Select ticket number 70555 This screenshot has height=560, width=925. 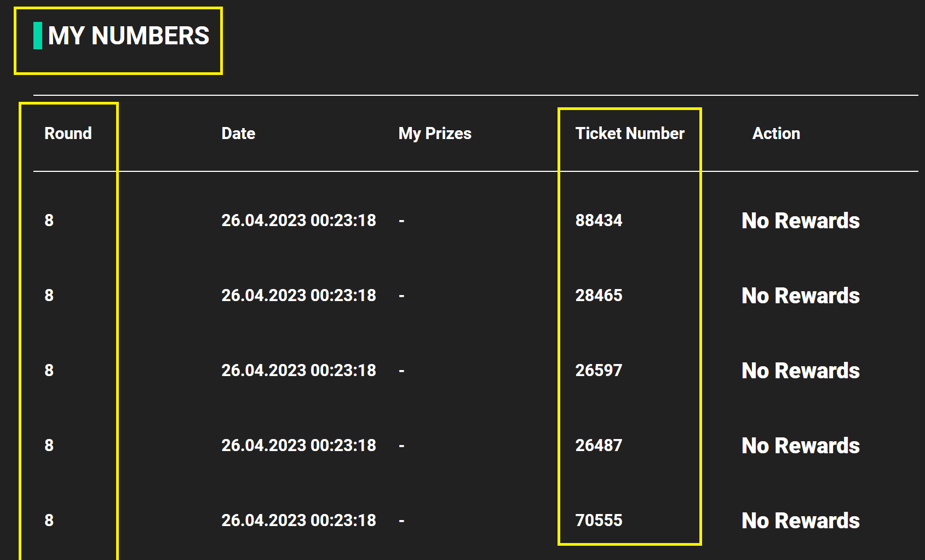pyautogui.click(x=599, y=521)
